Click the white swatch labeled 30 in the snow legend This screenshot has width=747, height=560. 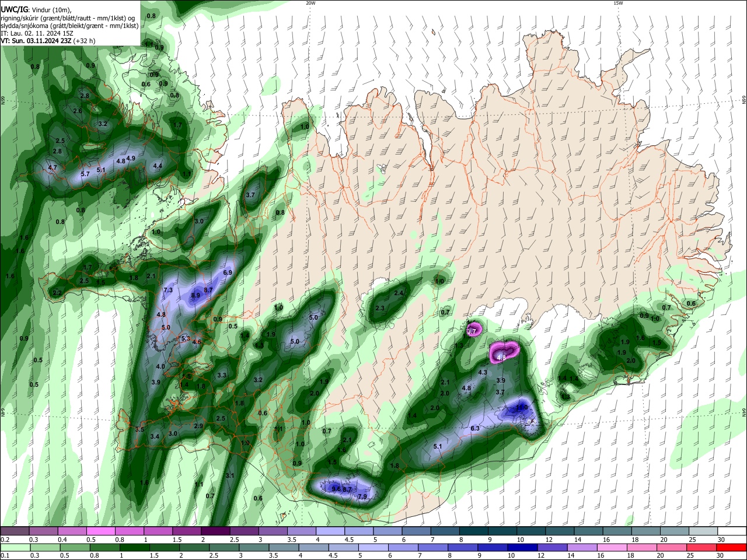tap(732, 531)
